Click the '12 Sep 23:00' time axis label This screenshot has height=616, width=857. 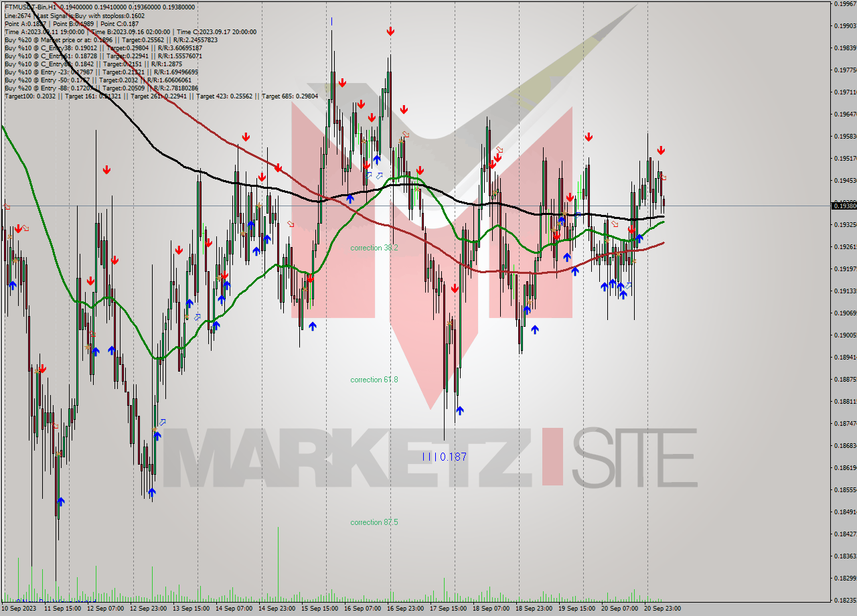pos(148,609)
